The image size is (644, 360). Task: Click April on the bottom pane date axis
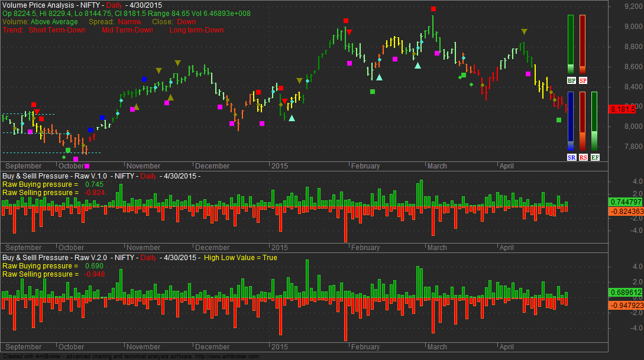point(506,347)
